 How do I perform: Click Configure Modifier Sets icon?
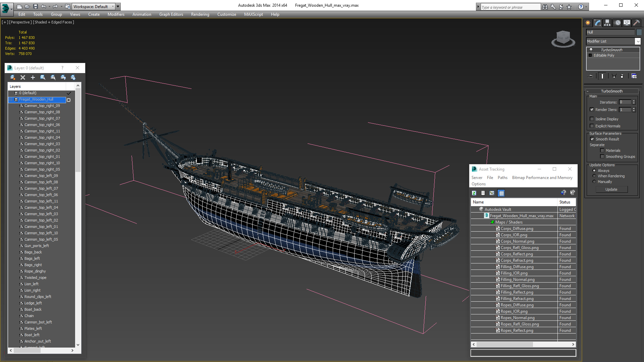(x=634, y=76)
